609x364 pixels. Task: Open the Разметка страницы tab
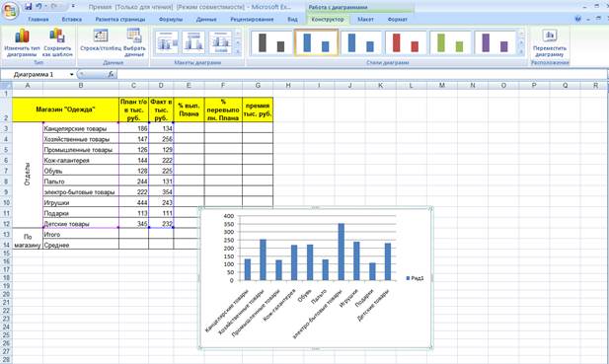click(120, 19)
